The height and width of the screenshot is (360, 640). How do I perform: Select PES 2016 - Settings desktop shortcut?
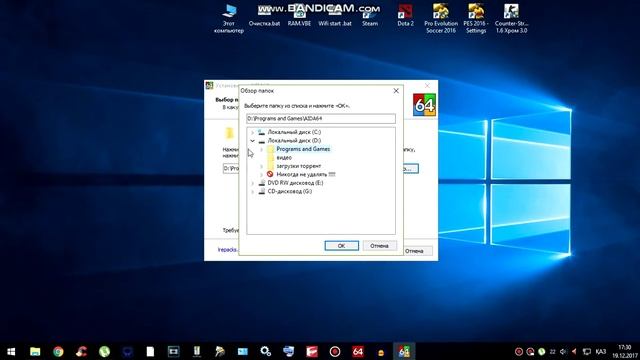[476, 19]
